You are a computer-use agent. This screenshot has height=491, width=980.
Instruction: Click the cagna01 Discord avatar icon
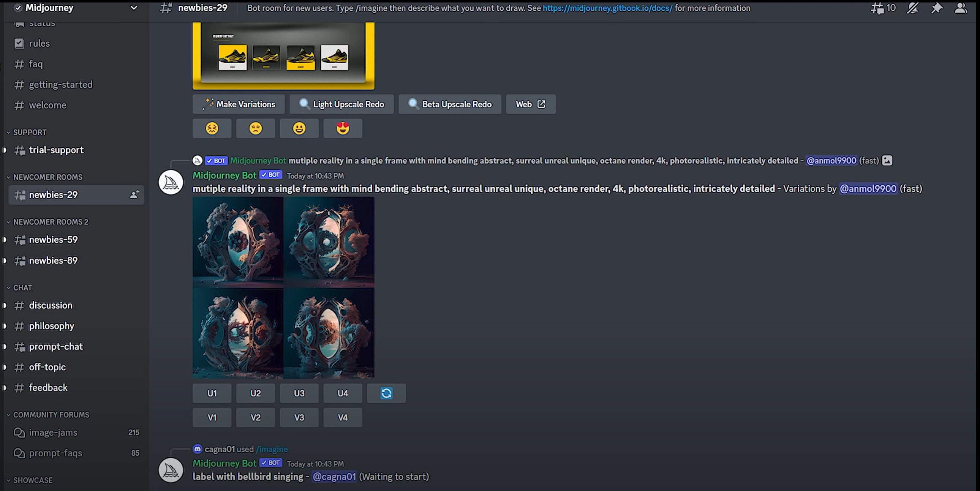(198, 449)
